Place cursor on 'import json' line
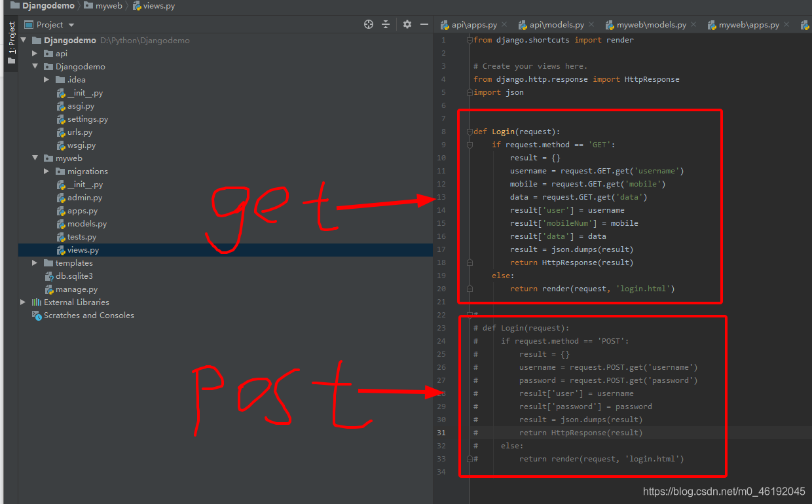This screenshot has width=812, height=504. tap(498, 92)
